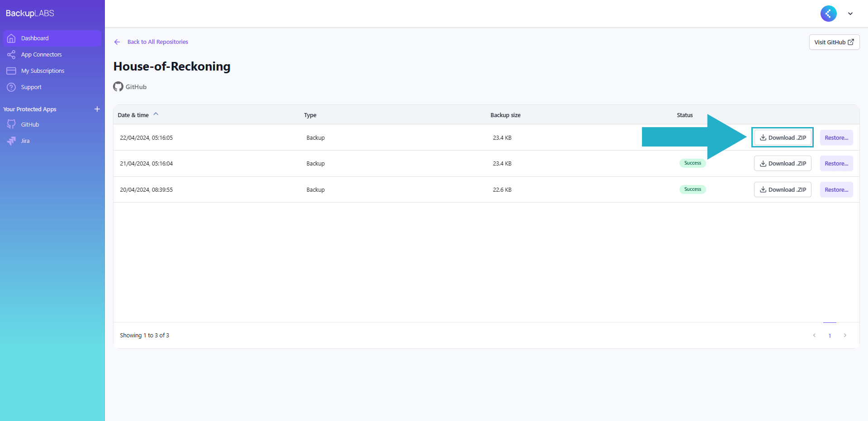The height and width of the screenshot is (421, 868).
Task: Go to previous page arrow
Action: [814, 336]
